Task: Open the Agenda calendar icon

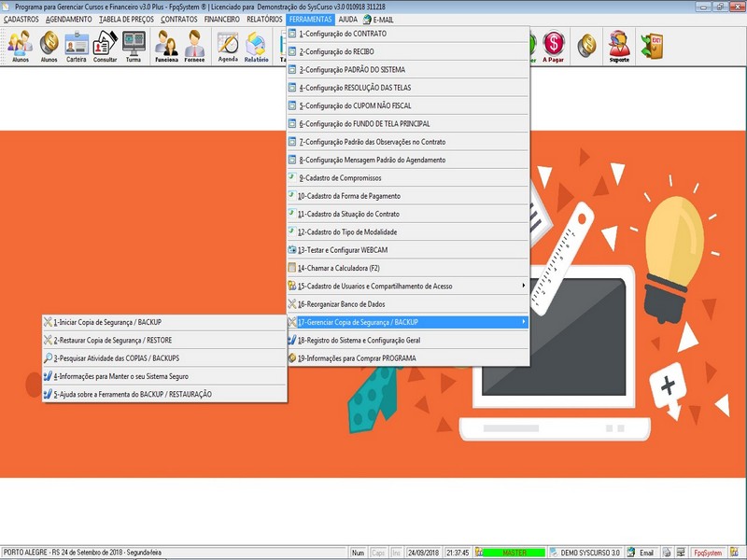Action: 228,46
